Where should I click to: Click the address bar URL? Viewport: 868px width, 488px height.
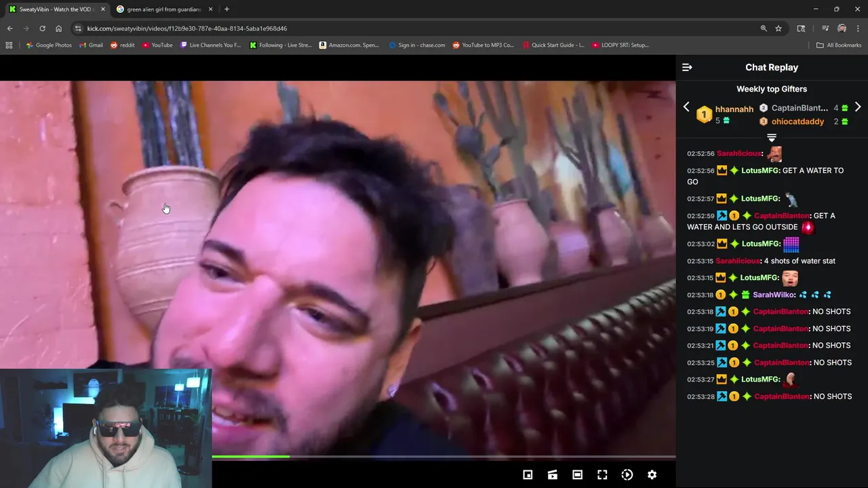tap(187, 28)
